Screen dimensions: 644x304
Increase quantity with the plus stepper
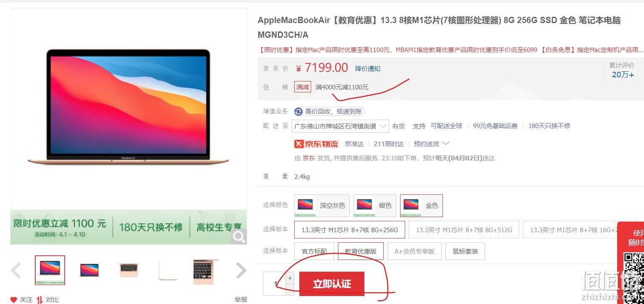point(290,278)
